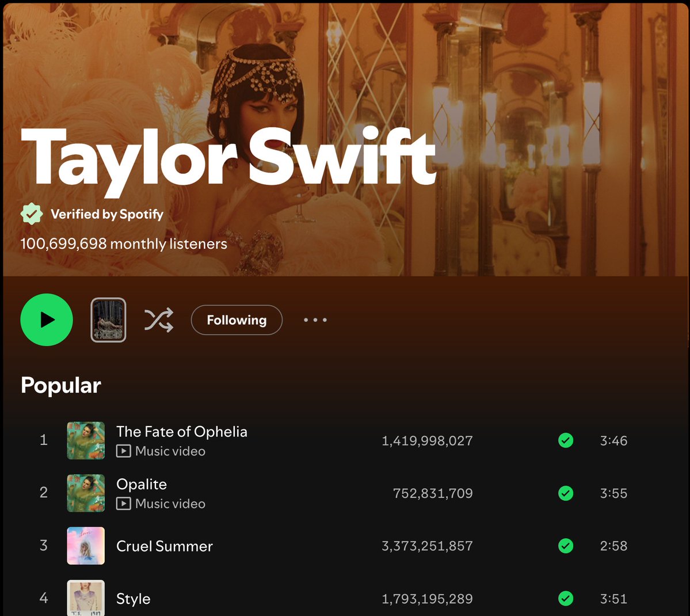Click the Verified by Spotify badge icon

[32, 214]
